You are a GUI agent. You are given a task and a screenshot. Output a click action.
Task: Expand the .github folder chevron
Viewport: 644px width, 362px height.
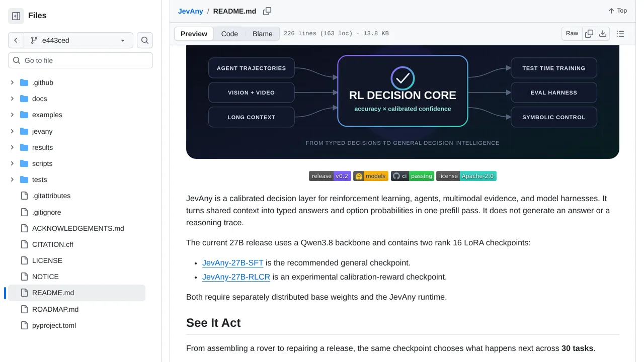(x=12, y=82)
